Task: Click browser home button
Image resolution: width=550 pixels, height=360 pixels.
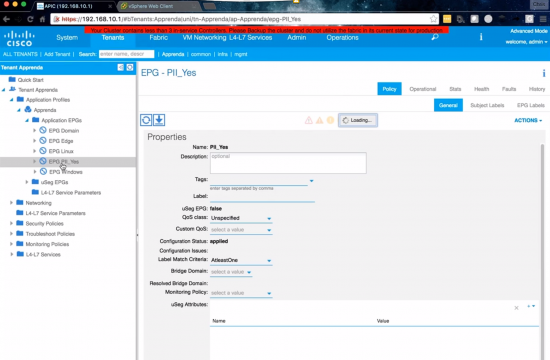Action: (x=42, y=19)
